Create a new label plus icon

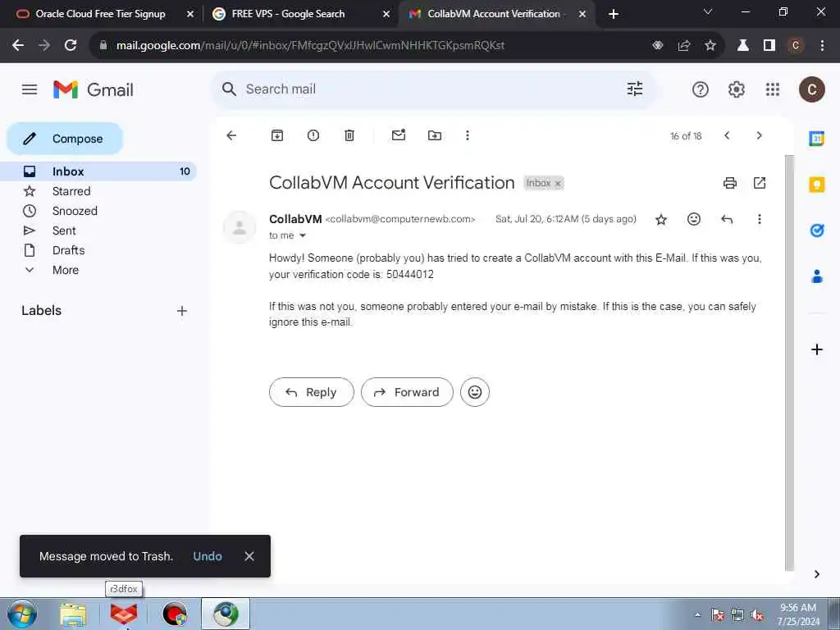(181, 311)
